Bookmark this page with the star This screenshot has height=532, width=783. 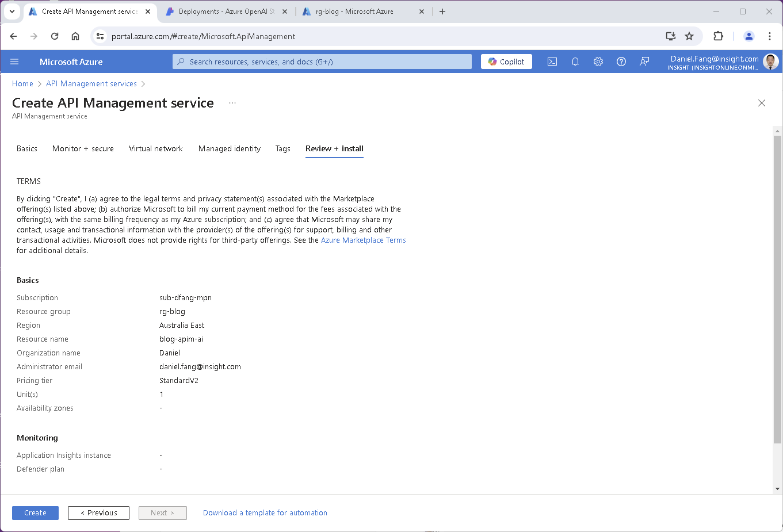[x=689, y=36]
